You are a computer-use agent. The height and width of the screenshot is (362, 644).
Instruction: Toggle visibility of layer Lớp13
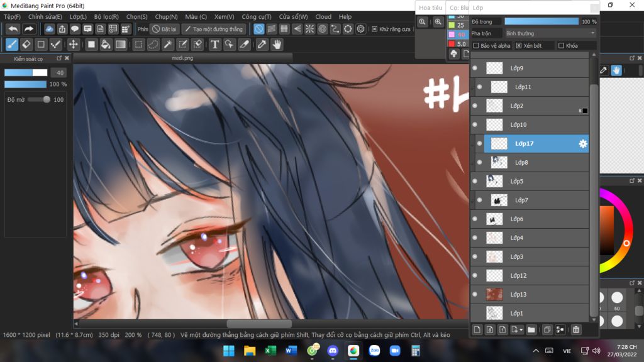click(x=475, y=294)
